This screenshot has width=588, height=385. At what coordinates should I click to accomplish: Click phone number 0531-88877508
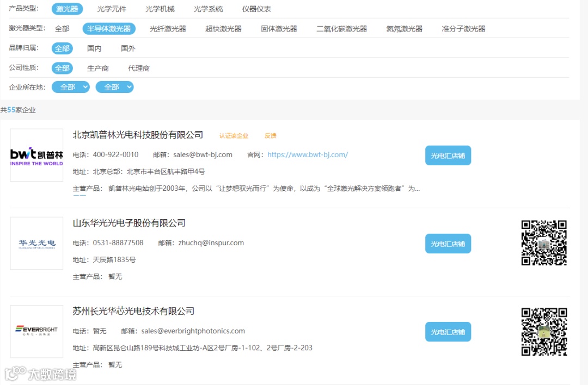118,243
